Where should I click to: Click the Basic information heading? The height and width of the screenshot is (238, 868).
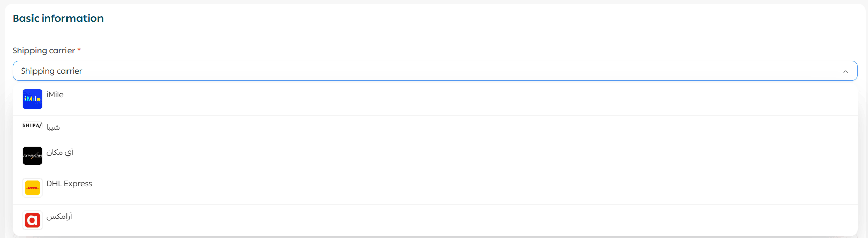[x=58, y=18]
